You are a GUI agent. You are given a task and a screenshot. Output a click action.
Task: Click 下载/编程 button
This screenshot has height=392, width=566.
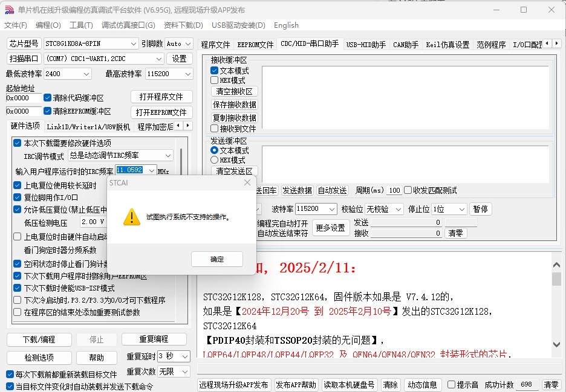tap(39, 339)
